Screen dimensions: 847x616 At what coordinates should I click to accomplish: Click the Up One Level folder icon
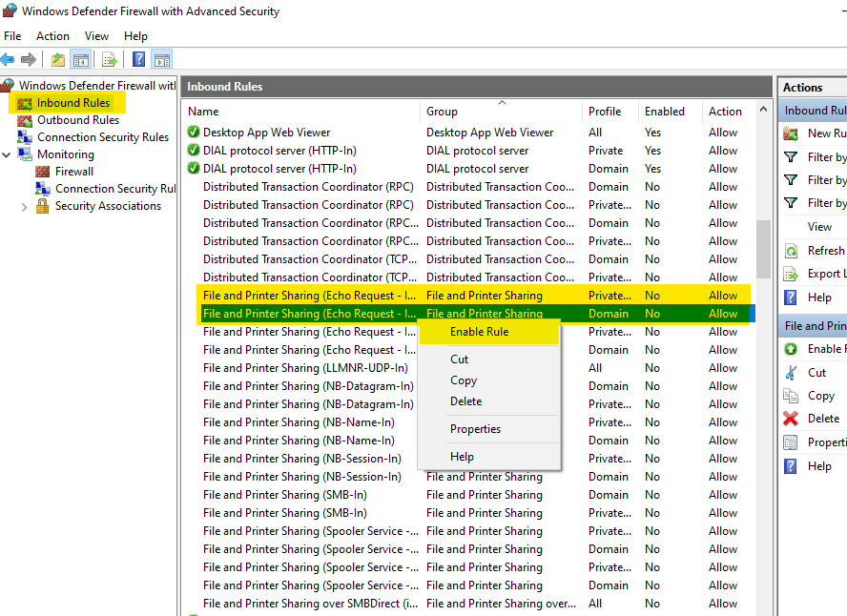click(x=58, y=59)
